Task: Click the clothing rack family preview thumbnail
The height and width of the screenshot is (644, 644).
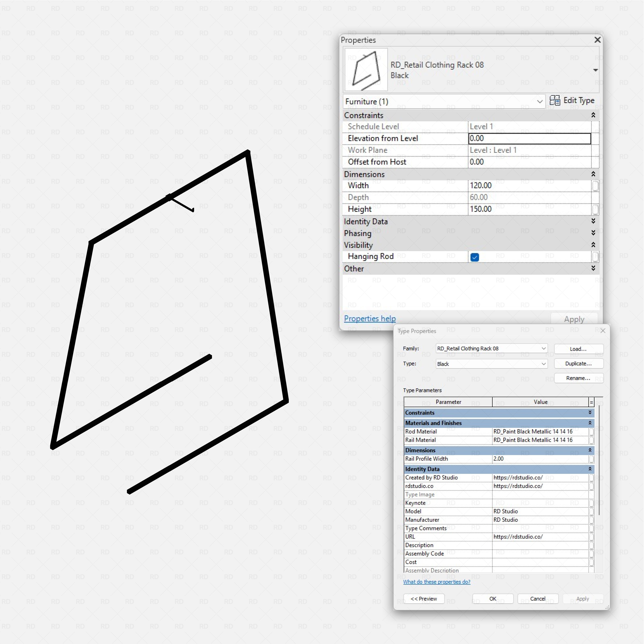Action: [366, 70]
